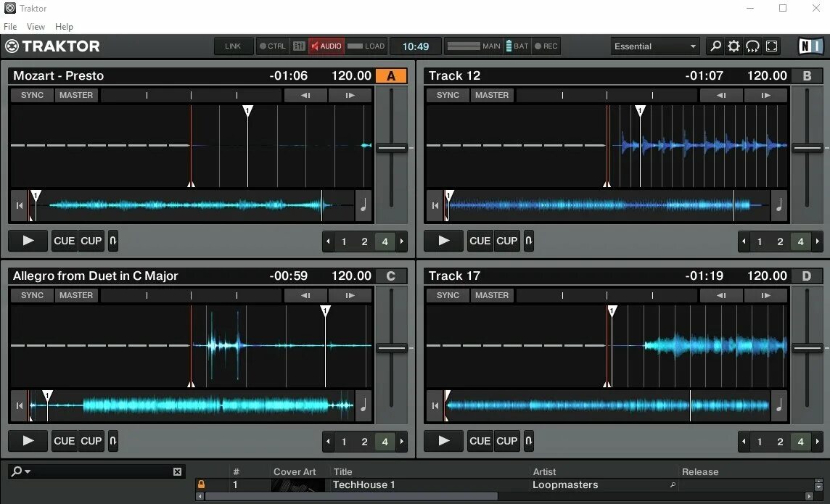Viewport: 830px width, 504px height.
Task: Skip to start of Deck A track
Action: click(20, 206)
